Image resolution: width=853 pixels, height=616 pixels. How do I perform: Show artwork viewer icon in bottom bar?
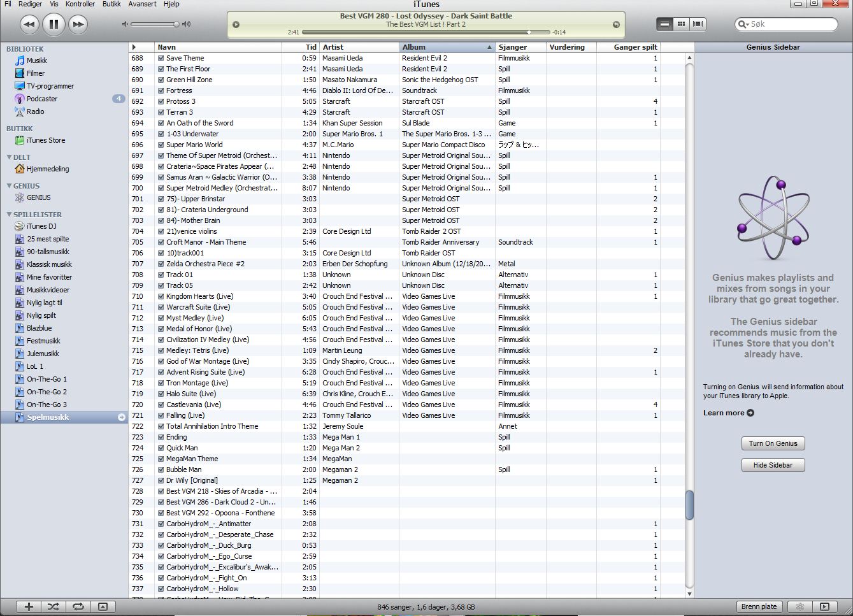click(103, 606)
